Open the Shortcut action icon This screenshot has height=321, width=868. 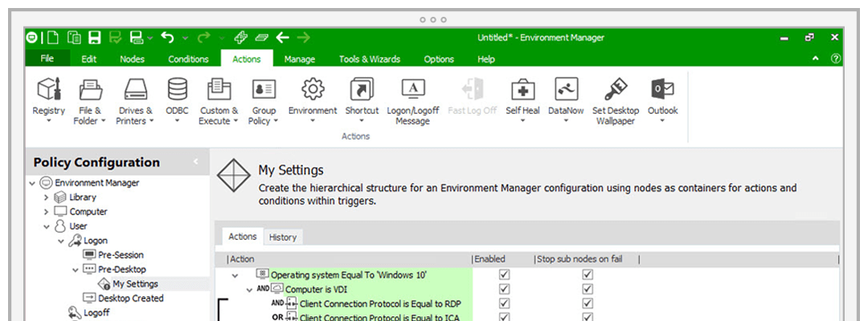(x=362, y=90)
